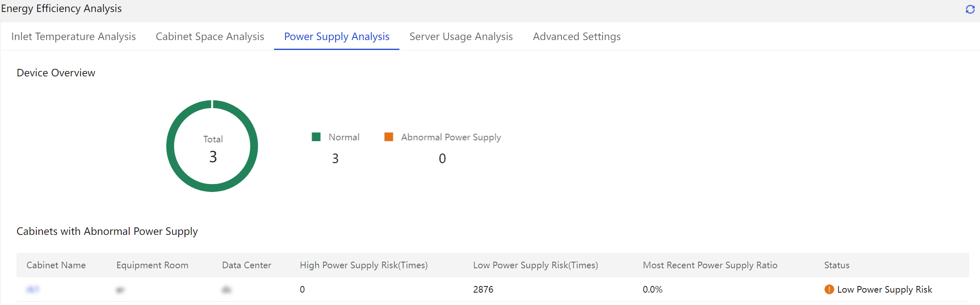The image size is (980, 305).
Task: Click the Cabinet Name column header
Action: click(x=56, y=265)
